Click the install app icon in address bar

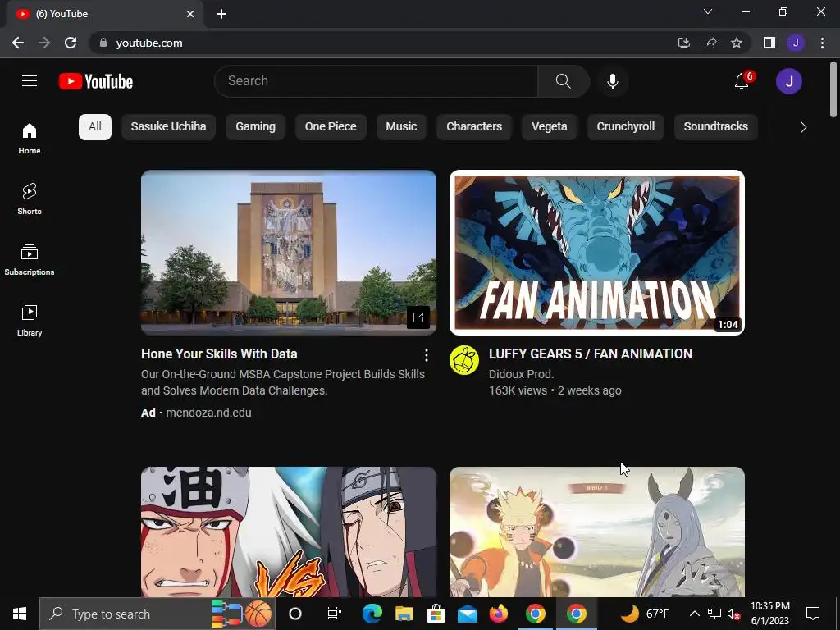[683, 43]
